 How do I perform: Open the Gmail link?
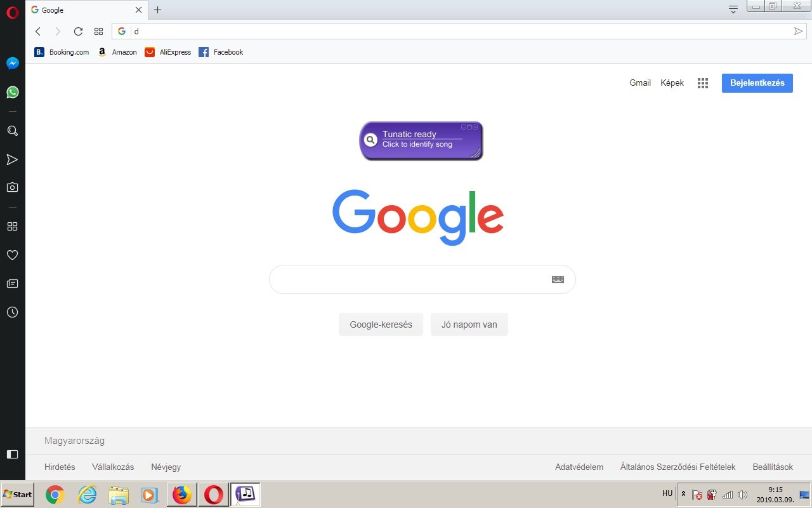(x=640, y=83)
